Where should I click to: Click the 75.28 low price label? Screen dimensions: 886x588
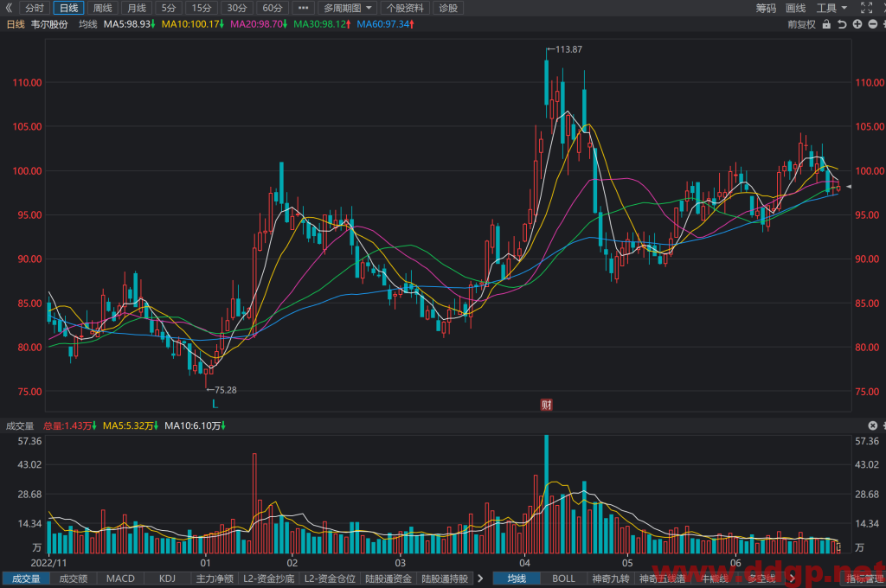(x=226, y=390)
